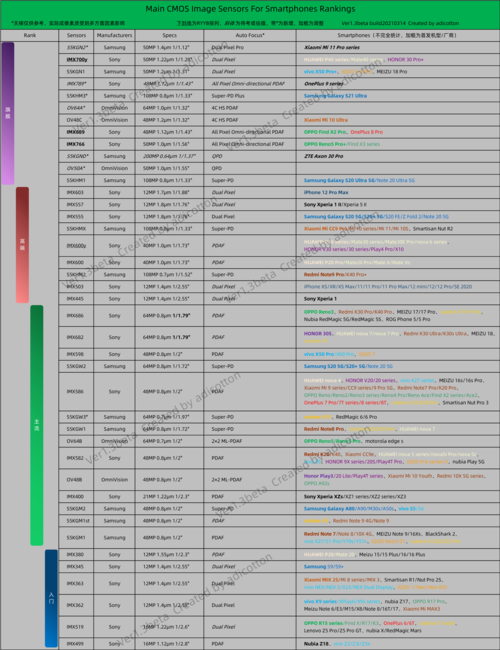
Task: Click the 'S5KGND*' sensor cell
Action: click(x=77, y=156)
